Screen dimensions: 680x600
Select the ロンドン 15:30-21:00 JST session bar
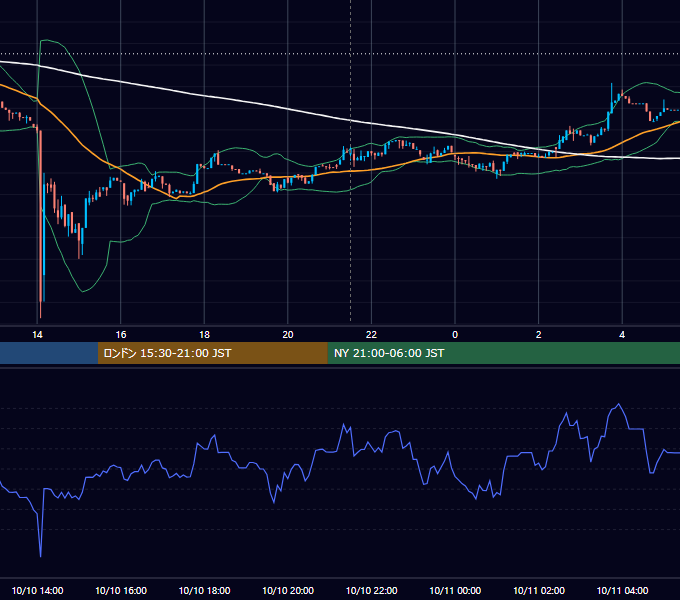(212, 353)
